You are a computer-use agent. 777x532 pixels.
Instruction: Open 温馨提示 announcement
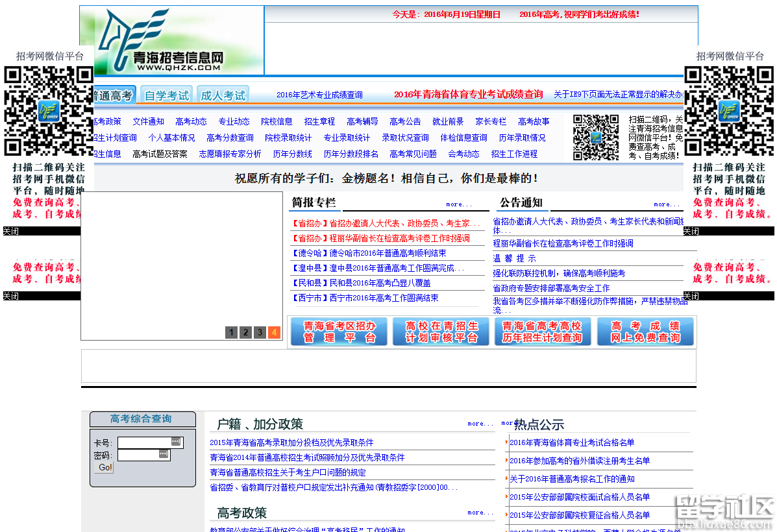pyautogui.click(x=514, y=259)
